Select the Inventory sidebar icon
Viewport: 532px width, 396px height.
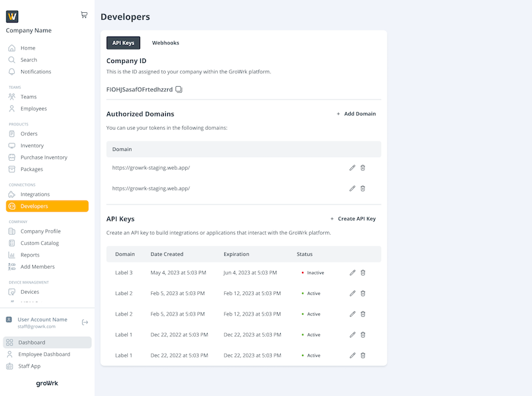[11, 145]
